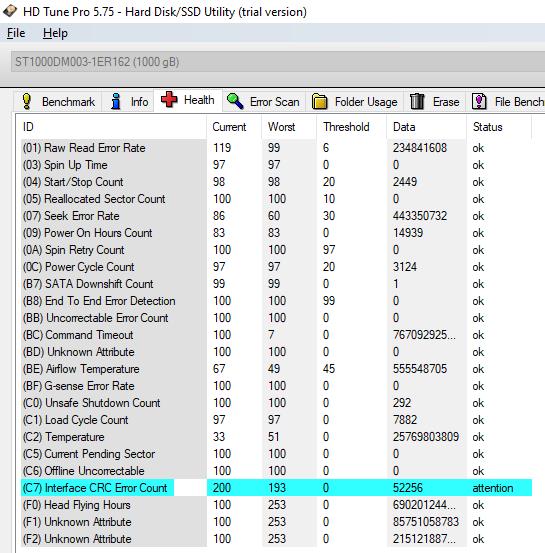
Task: Switch to the Info tab
Action: 129,102
